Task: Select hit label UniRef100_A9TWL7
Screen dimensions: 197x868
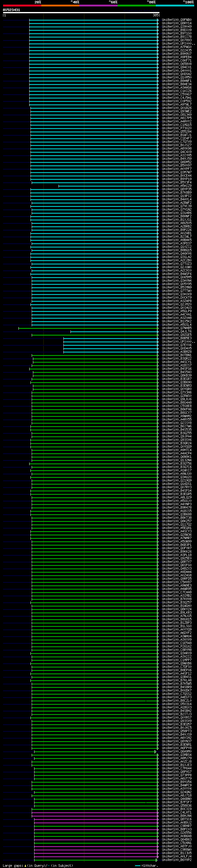Action: pos(177,105)
